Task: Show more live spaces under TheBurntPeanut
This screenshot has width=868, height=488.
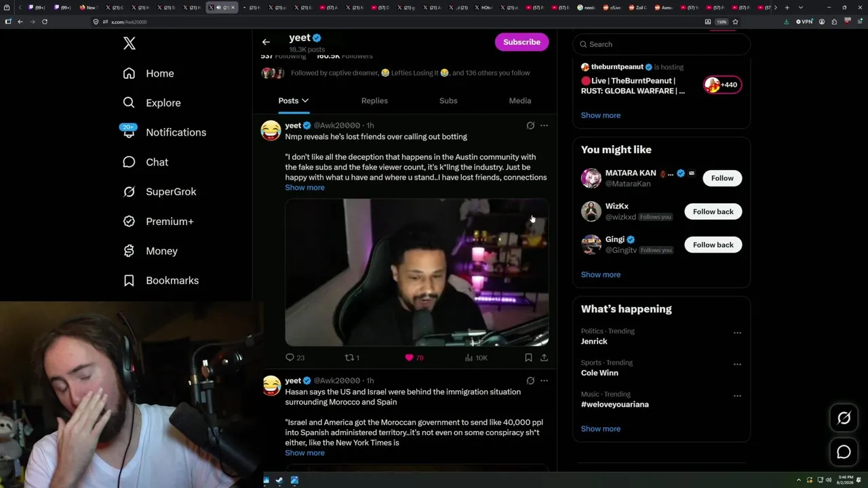Action: click(600, 115)
